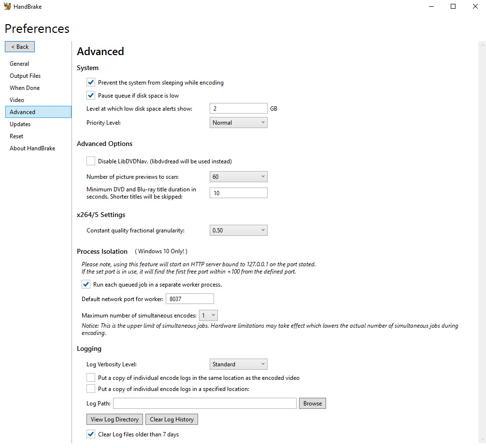Click the Log Path text field
The height and width of the screenshot is (448, 486).
pyautogui.click(x=205, y=404)
